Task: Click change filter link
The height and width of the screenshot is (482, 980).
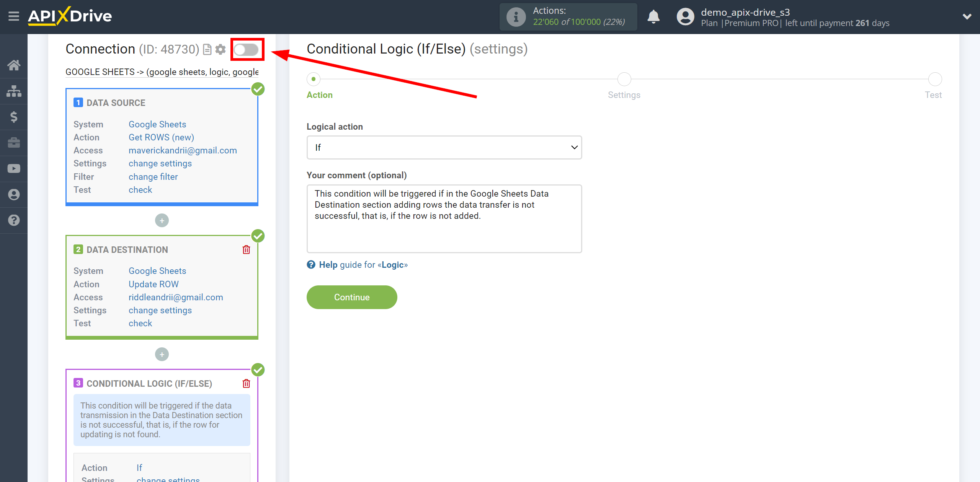Action: [x=153, y=177]
